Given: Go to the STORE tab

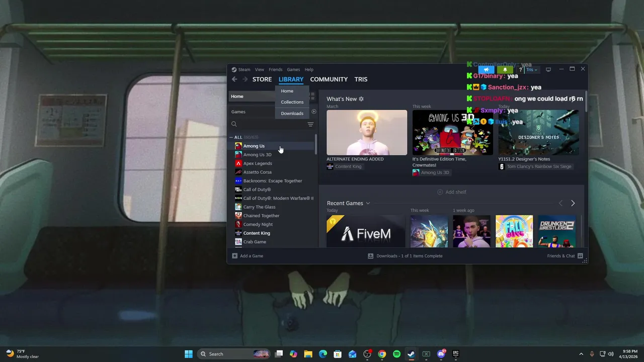Looking at the screenshot, I should (262, 79).
